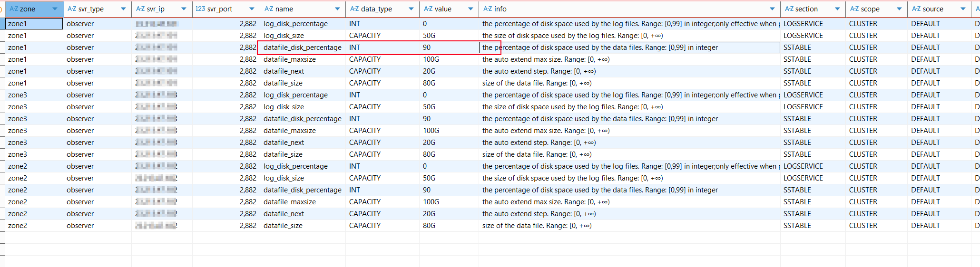Screen dimensions: 980x267
Task: Select value 90 in zone2 datafile_disk_percentage row
Action: click(x=449, y=190)
